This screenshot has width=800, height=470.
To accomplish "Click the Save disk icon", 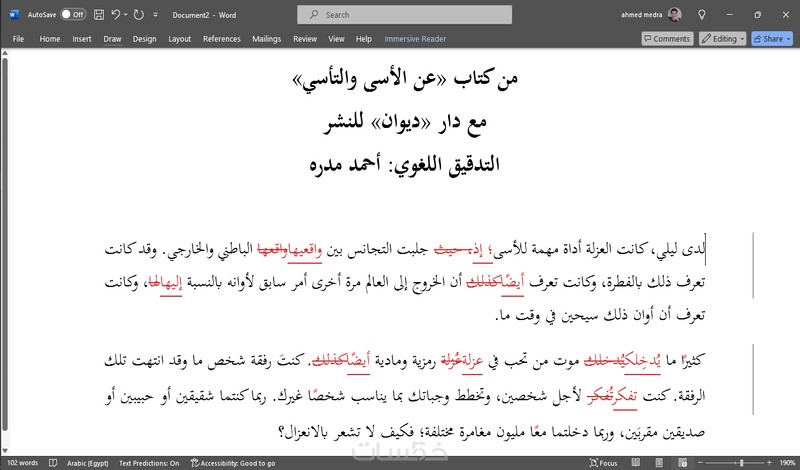I will coord(99,15).
